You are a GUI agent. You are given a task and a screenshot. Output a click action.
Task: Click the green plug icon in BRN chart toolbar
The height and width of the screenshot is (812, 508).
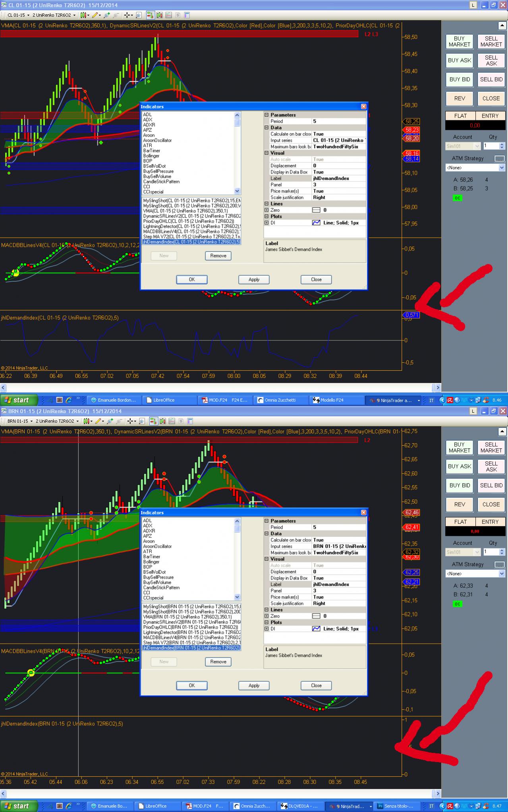(110, 421)
